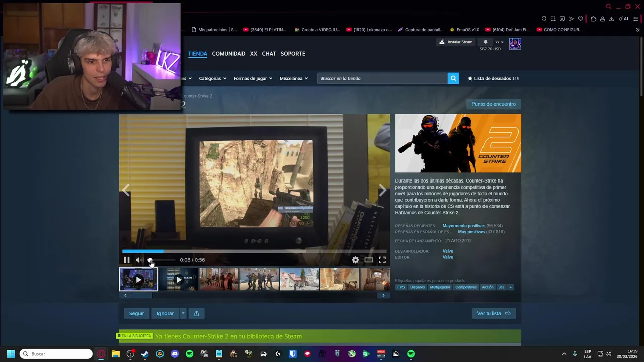Image resolution: width=644 pixels, height=362 pixels.
Task: Click the store search magnifier button
Action: tap(453, 78)
